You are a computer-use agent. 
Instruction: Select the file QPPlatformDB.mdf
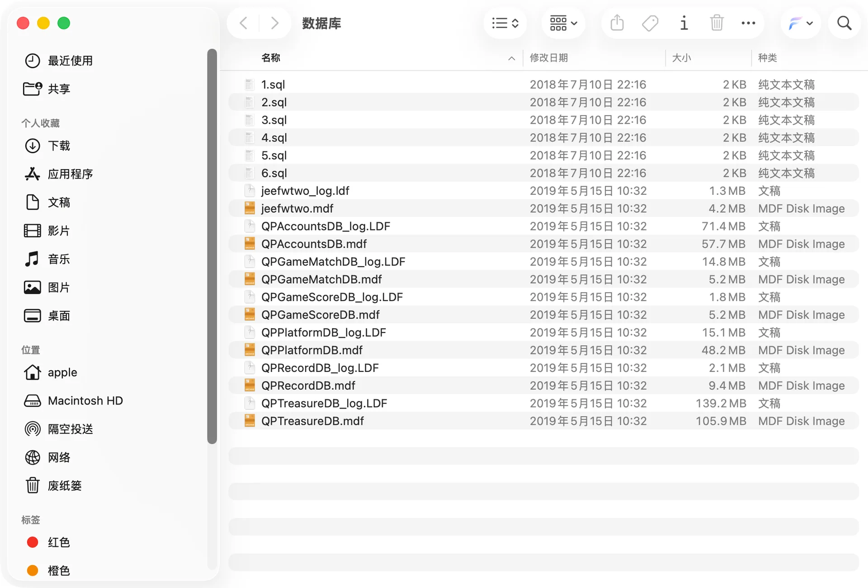[x=543, y=350]
